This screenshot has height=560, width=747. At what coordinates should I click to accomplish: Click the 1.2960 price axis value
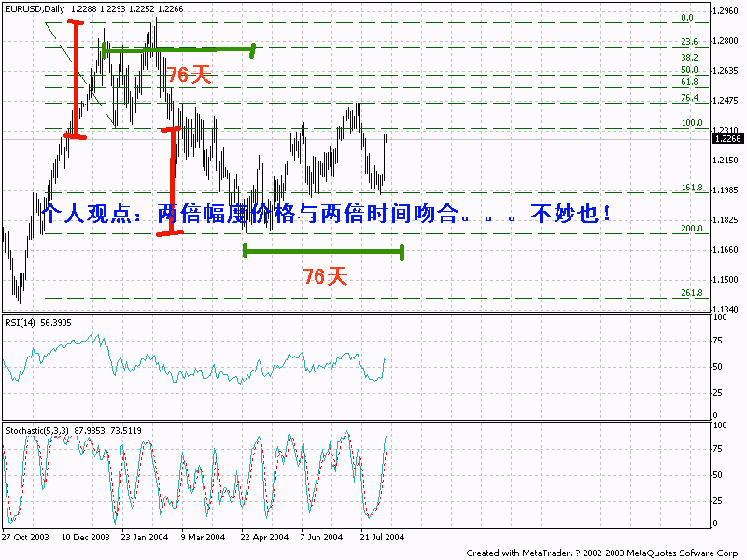click(726, 9)
